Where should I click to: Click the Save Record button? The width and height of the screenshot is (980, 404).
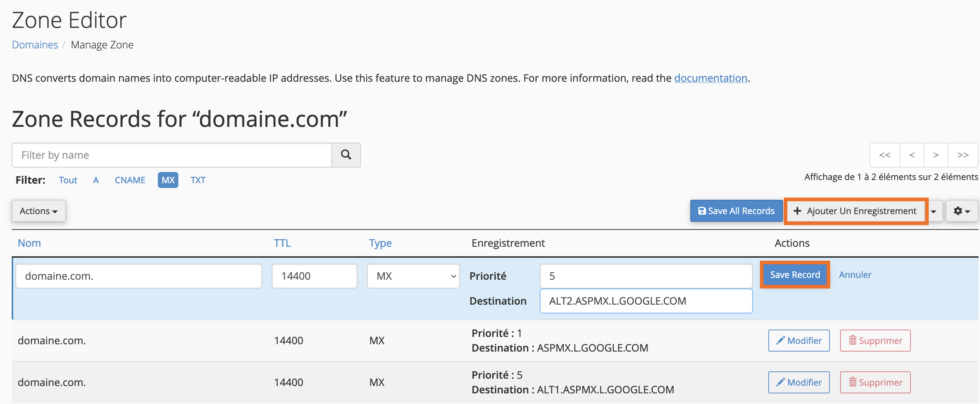(795, 275)
